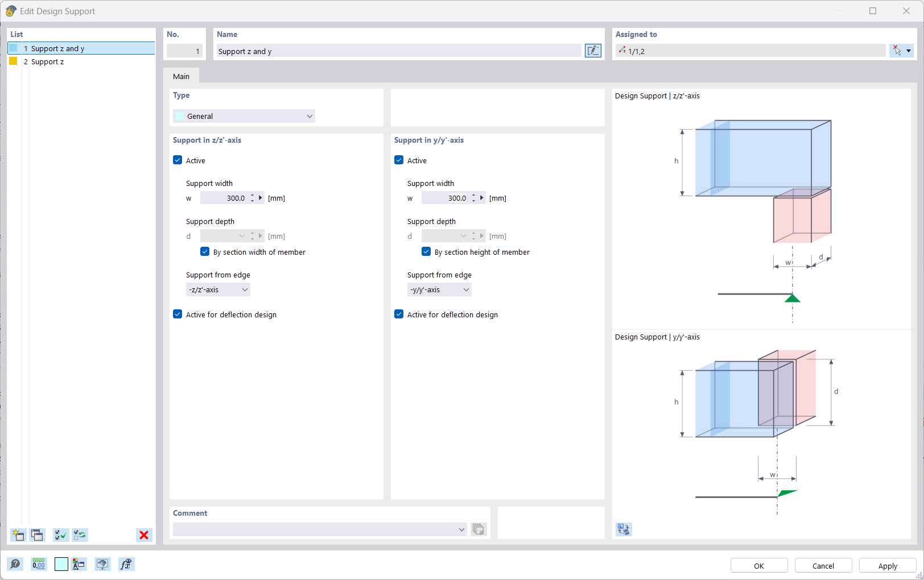Click the color swatch in the bottom toolbar
This screenshot has height=580, width=924.
tap(61, 564)
